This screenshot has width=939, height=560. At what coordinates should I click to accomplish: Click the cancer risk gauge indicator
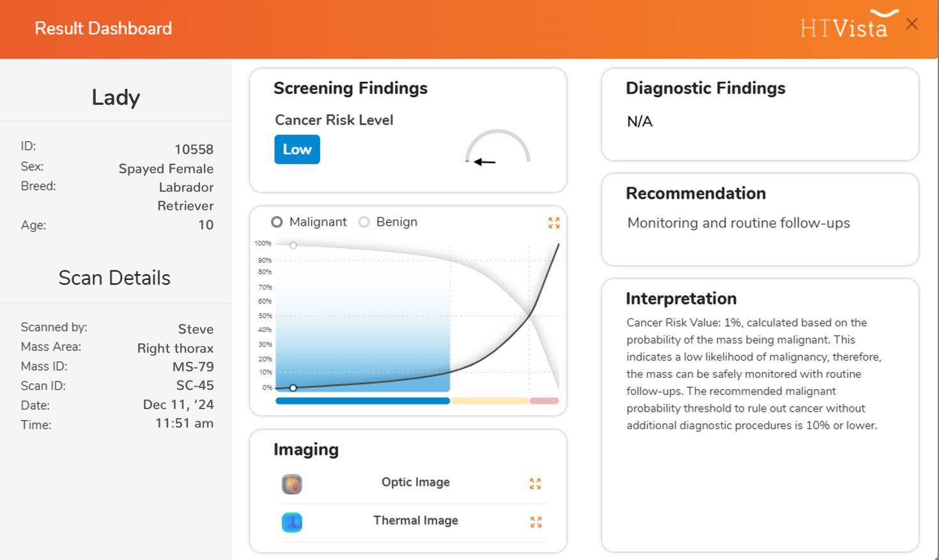point(498,146)
